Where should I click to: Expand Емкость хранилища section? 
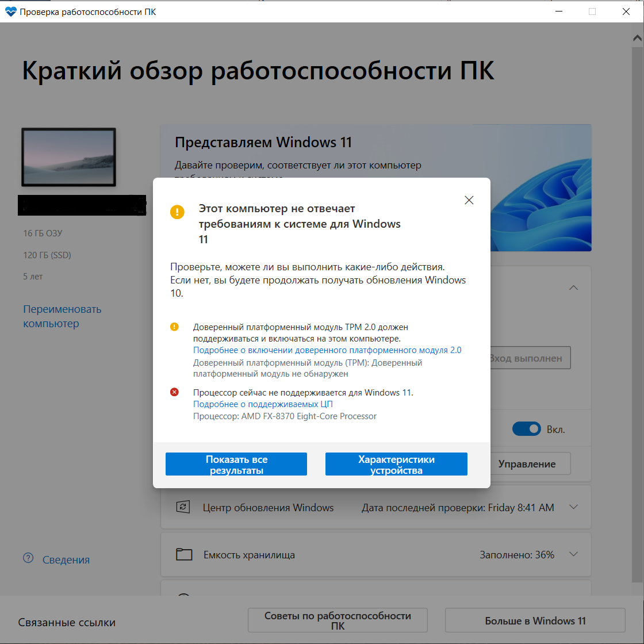pos(573,554)
